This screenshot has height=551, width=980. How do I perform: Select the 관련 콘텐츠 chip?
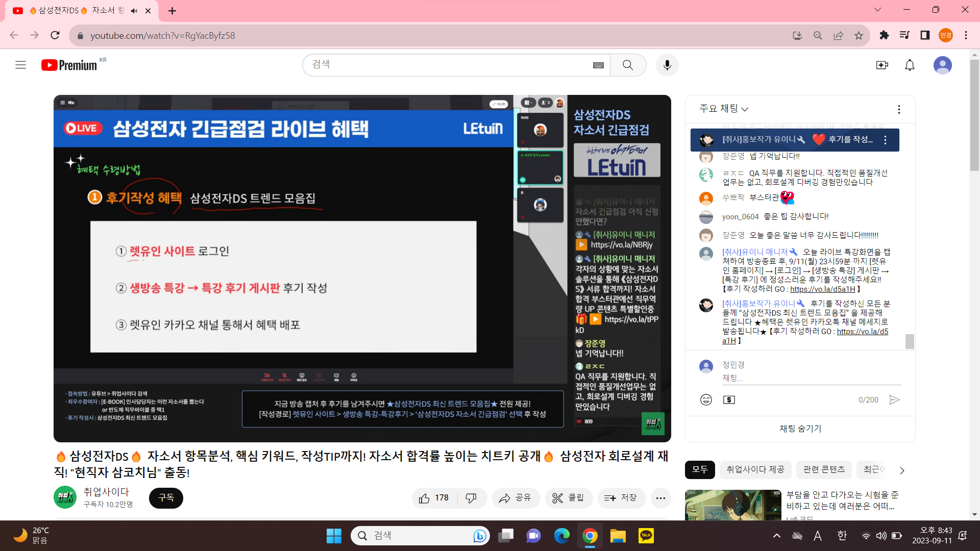(x=824, y=469)
